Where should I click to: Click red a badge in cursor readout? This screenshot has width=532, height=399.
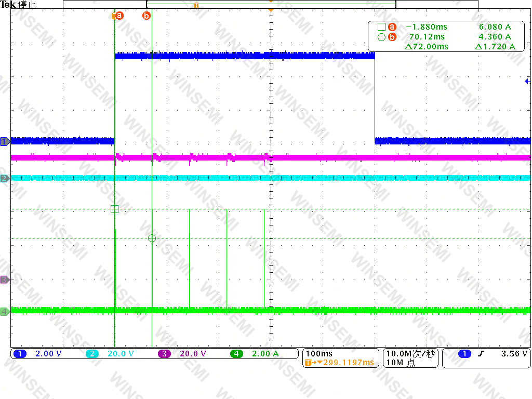coord(392,27)
